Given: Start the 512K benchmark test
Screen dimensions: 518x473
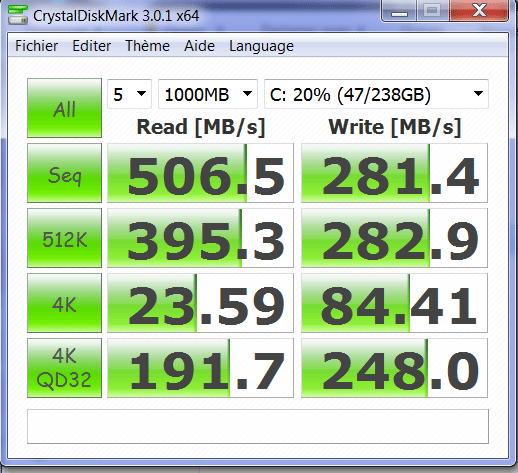Looking at the screenshot, I should point(64,238).
